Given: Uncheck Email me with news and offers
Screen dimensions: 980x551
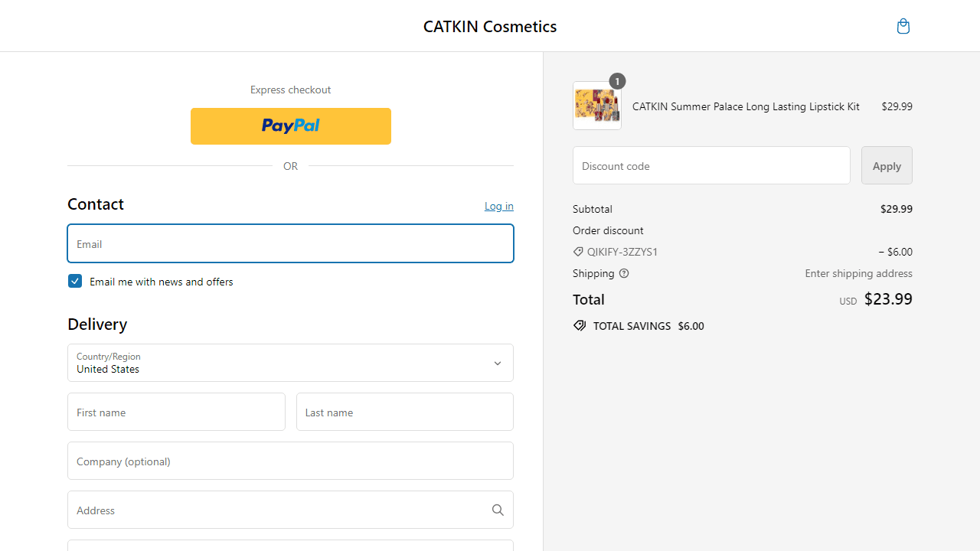Looking at the screenshot, I should tap(75, 281).
